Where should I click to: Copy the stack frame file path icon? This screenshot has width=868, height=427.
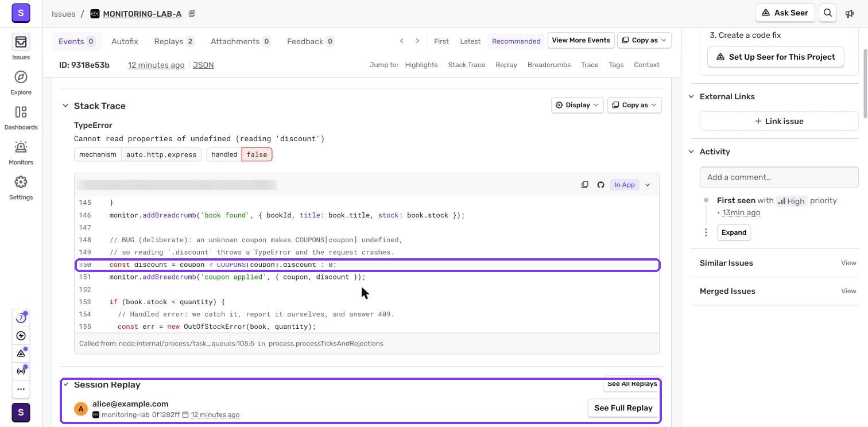(x=585, y=185)
